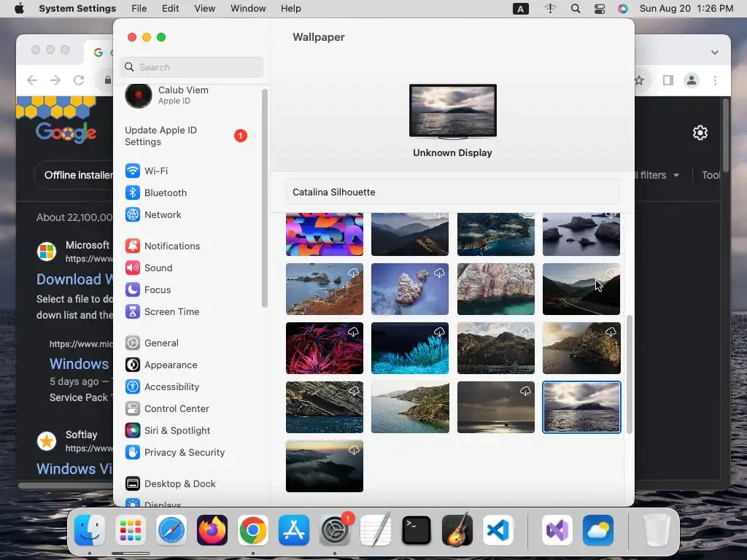Image resolution: width=747 pixels, height=560 pixels.
Task: Select last-row foggy island sunset wallpaper
Action: (x=325, y=466)
